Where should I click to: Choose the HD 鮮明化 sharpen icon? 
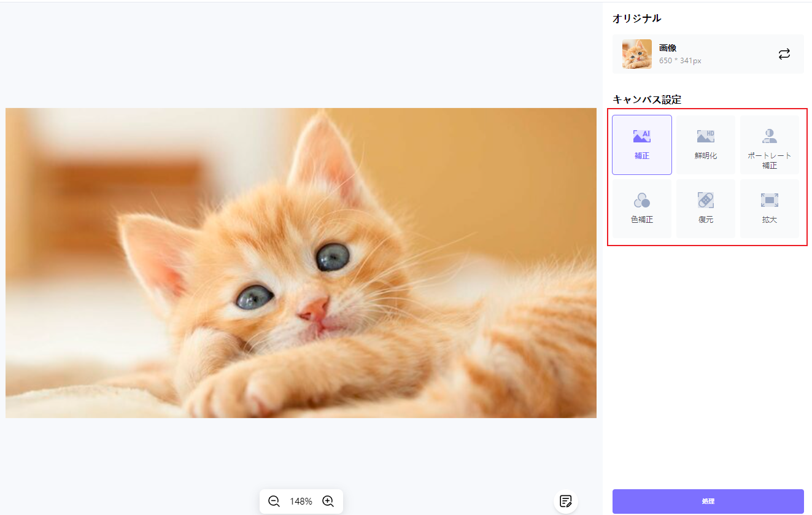point(705,136)
